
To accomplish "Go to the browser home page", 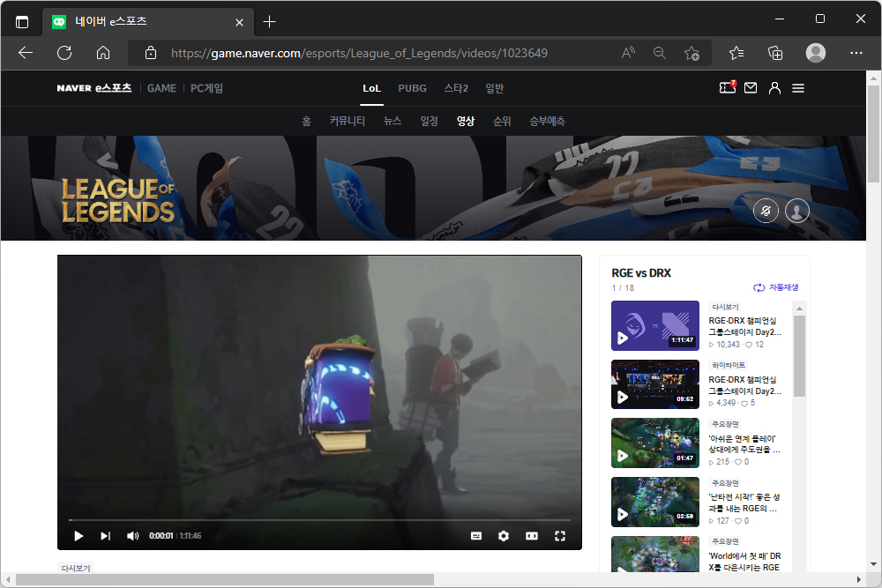I will pos(103,53).
